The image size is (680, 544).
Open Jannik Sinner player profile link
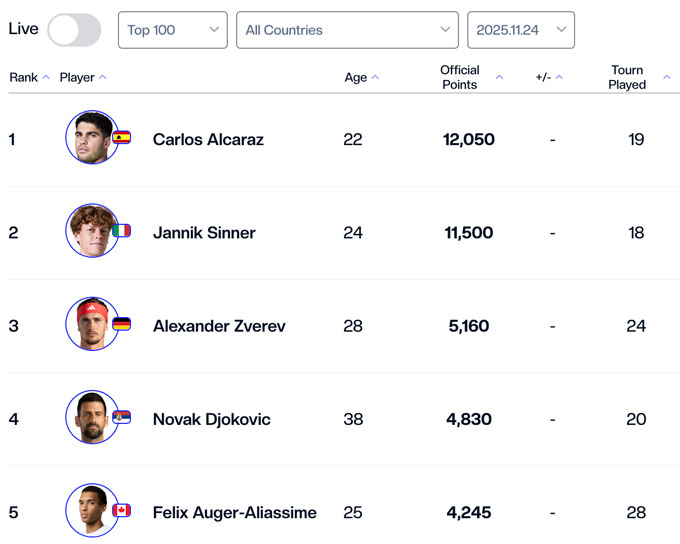click(x=204, y=233)
